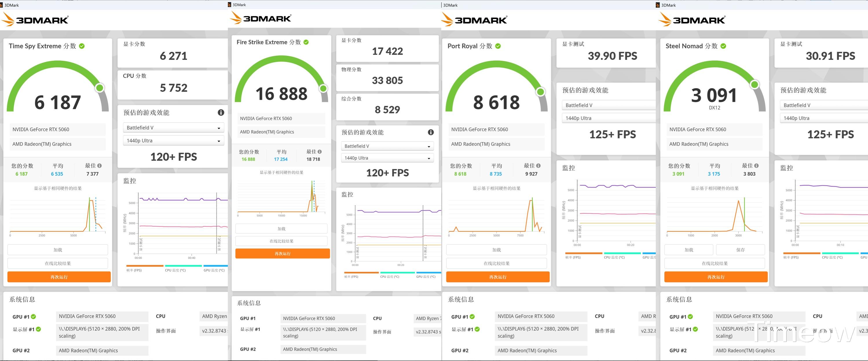
Task: Click display #1 green check in Port Royal system info
Action: pos(477,329)
